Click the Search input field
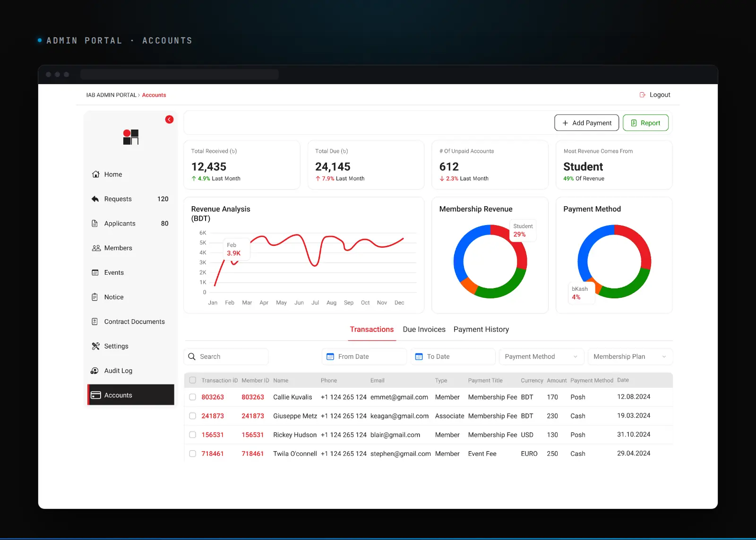 coord(226,357)
